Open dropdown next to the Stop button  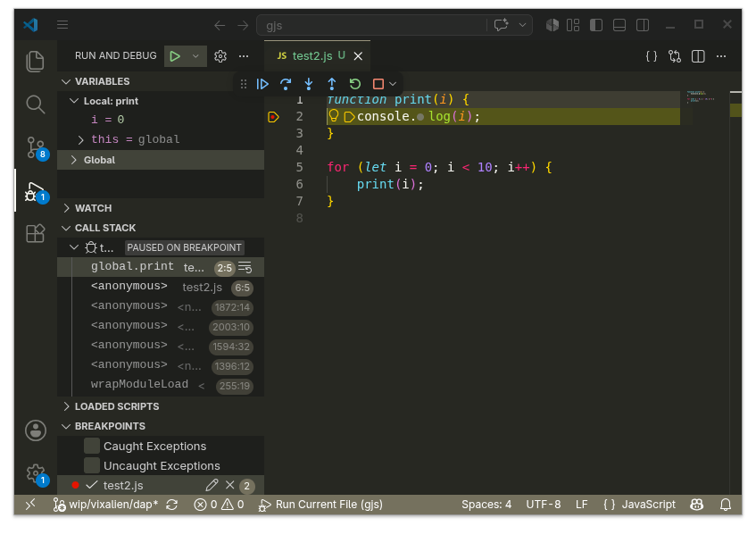click(393, 84)
